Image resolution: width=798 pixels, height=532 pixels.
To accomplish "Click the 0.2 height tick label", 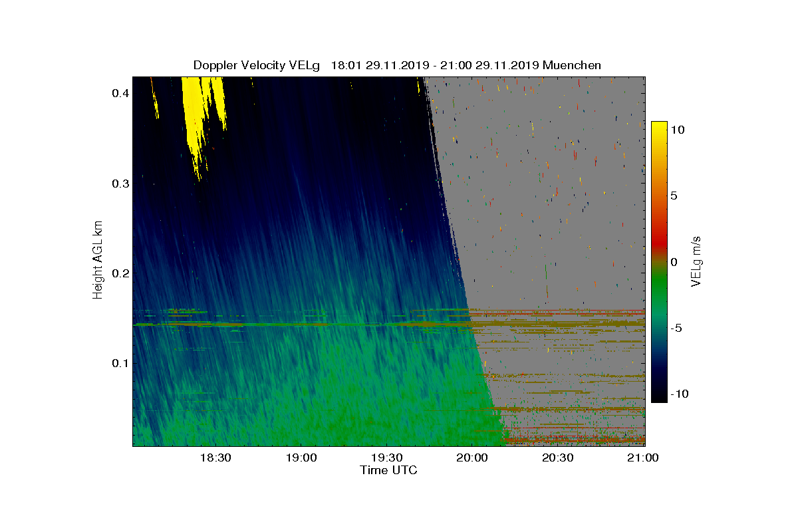I will pos(120,273).
